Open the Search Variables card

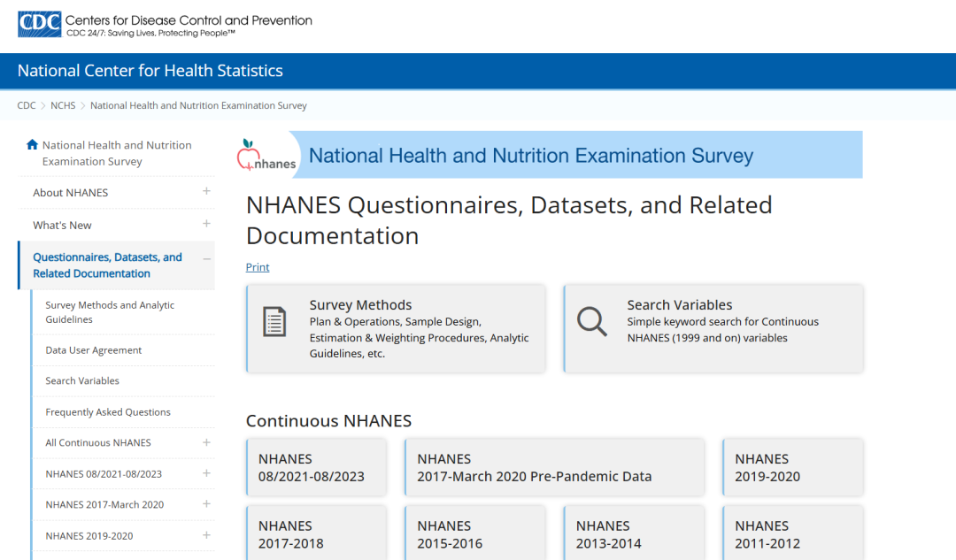[713, 328]
